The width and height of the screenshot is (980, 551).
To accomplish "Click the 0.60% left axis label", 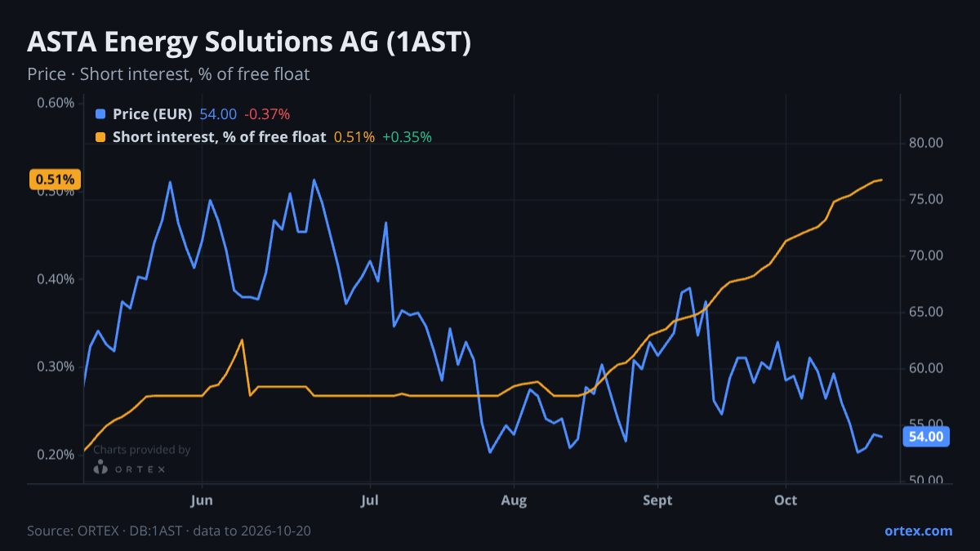I will click(x=56, y=103).
